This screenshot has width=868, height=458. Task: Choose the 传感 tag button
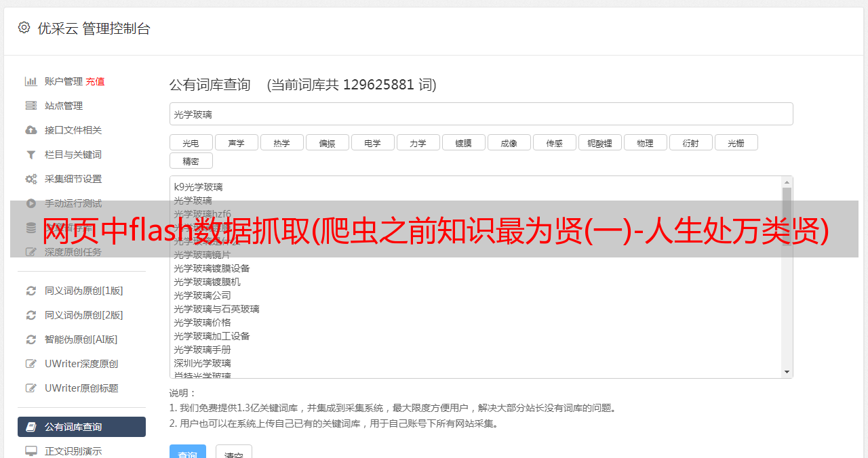tap(554, 142)
